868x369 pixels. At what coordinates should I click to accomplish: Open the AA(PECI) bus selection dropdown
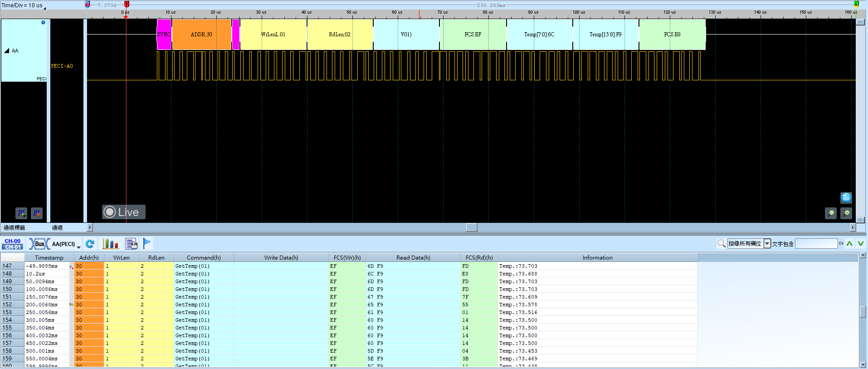pyautogui.click(x=79, y=246)
